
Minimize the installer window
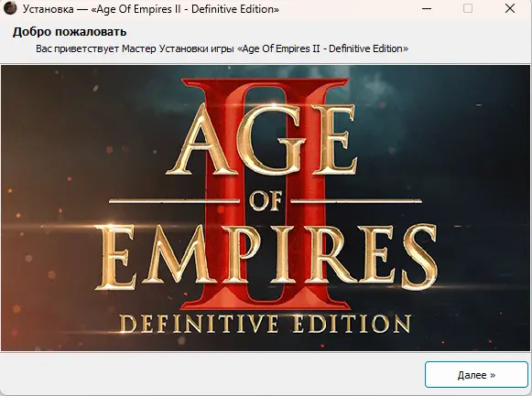coord(427,8)
